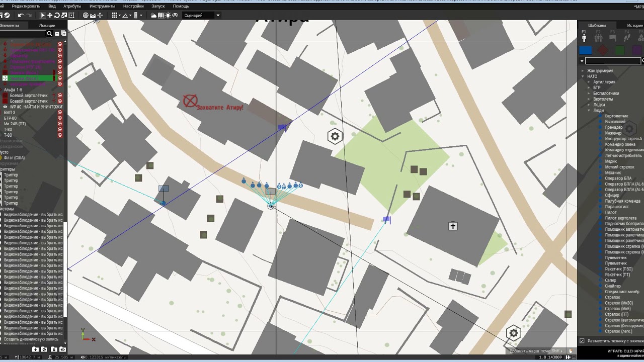
Task: Click the medical cross icon on the map
Action: (x=453, y=226)
